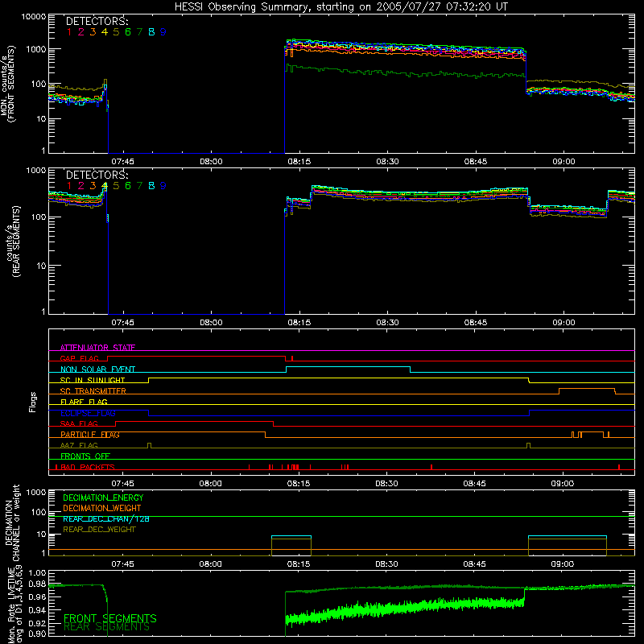
Task: Select the BAD_PACKETS flag label
Action: pos(88,467)
